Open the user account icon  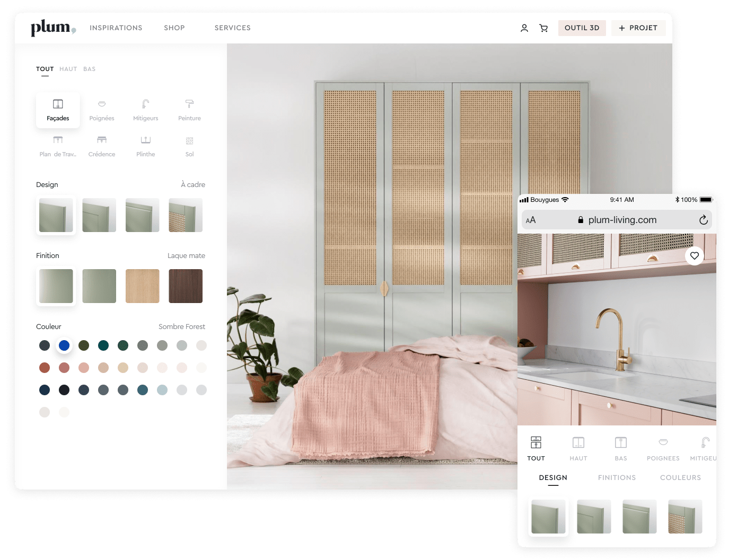[524, 28]
